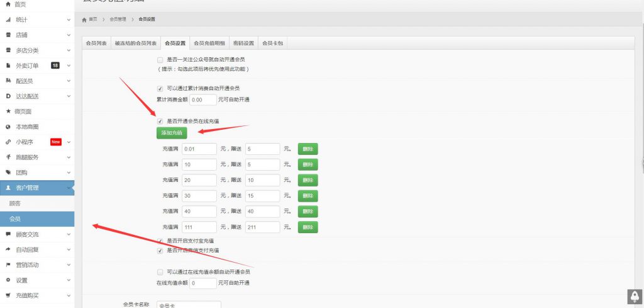Click the 团购 tag icon
Screen dimensions: 644x308
point(8,173)
